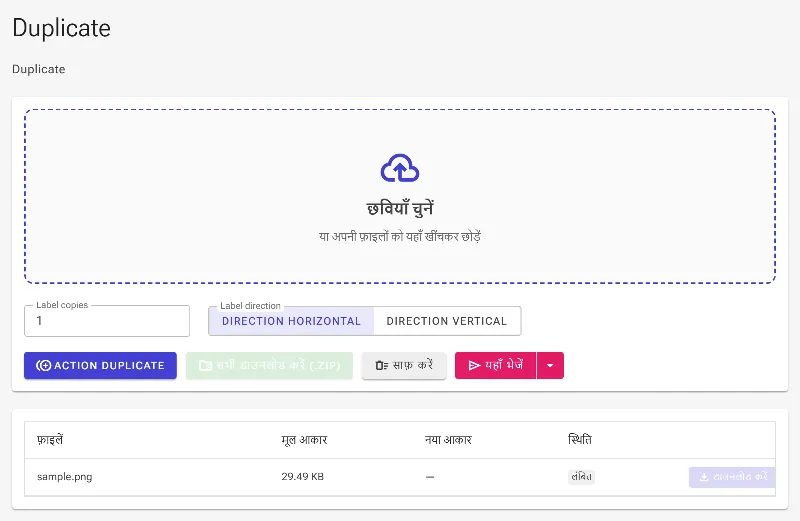Click the sample.png file name
The image size is (800, 521).
[65, 477]
